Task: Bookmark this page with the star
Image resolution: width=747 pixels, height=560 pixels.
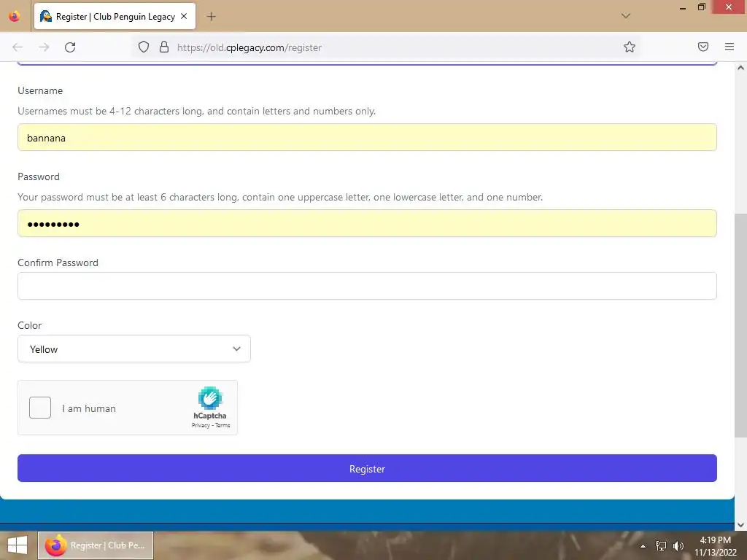Action: click(630, 47)
